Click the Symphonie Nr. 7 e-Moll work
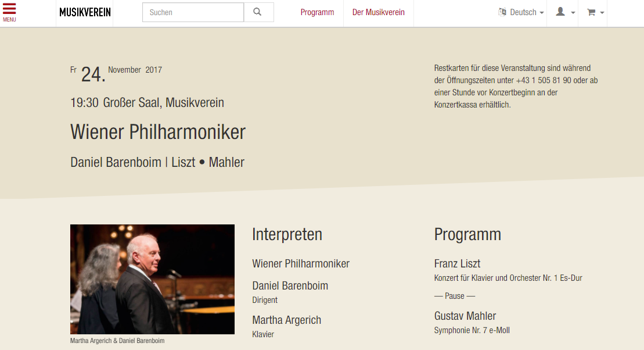644x350 pixels. [472, 330]
